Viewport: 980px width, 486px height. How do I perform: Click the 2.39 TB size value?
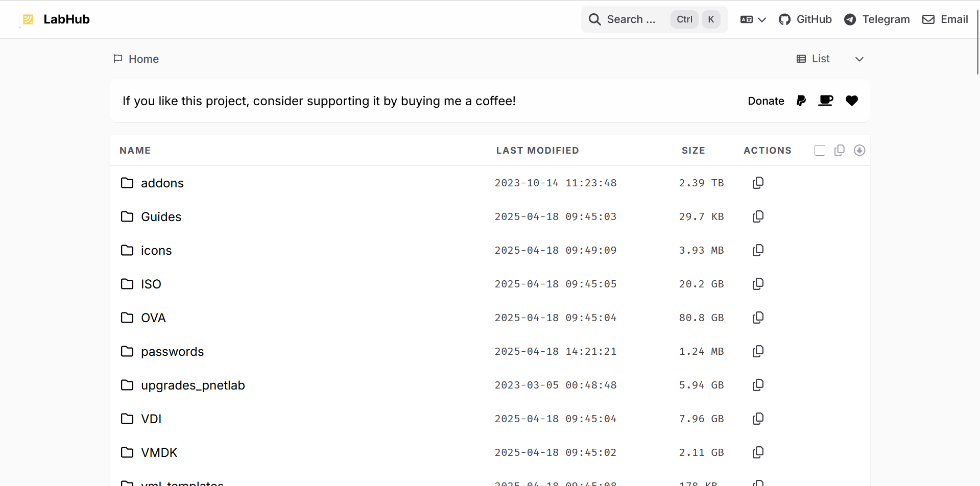point(701,183)
